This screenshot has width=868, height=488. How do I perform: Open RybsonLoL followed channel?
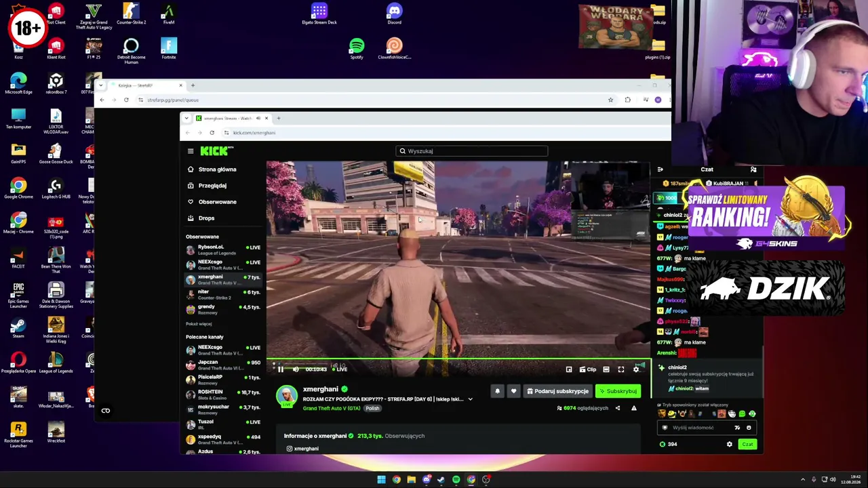223,249
